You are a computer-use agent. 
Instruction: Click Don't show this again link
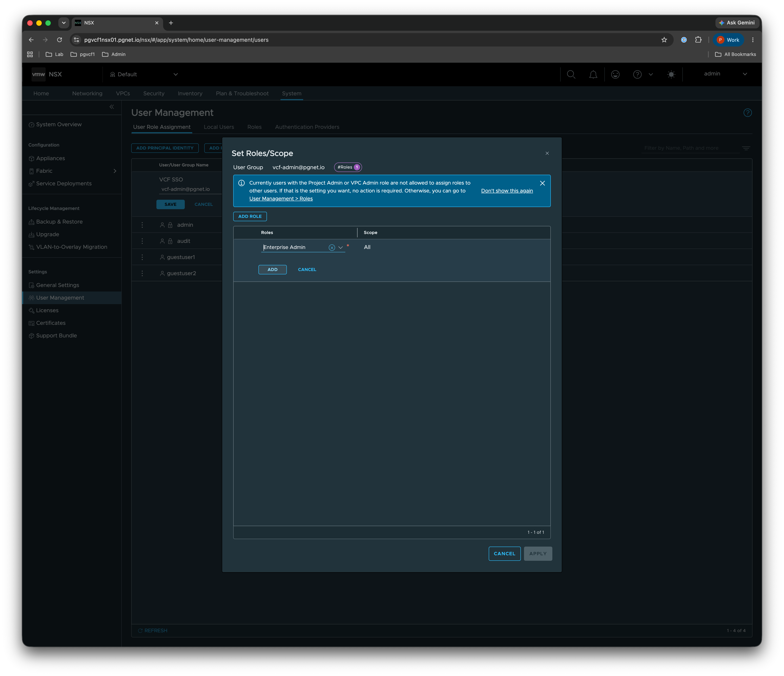(x=507, y=191)
